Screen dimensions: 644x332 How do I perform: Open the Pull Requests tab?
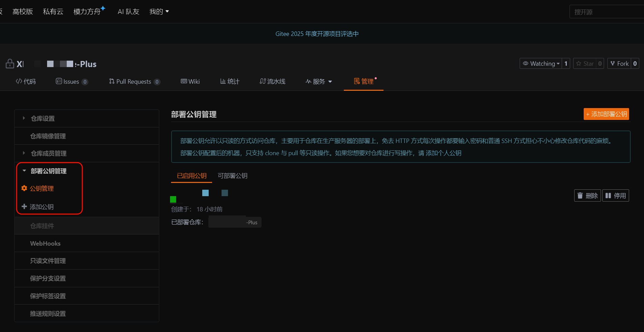click(134, 81)
